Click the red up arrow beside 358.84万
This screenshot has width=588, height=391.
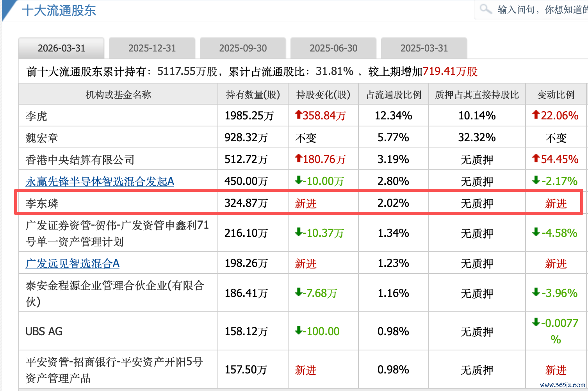298,114
